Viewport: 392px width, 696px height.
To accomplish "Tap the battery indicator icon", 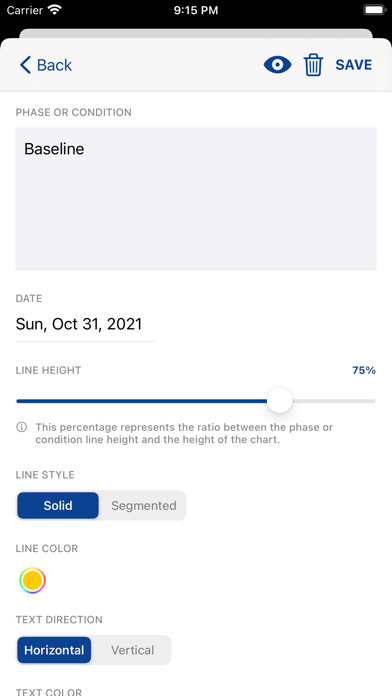I will pyautogui.click(x=374, y=10).
